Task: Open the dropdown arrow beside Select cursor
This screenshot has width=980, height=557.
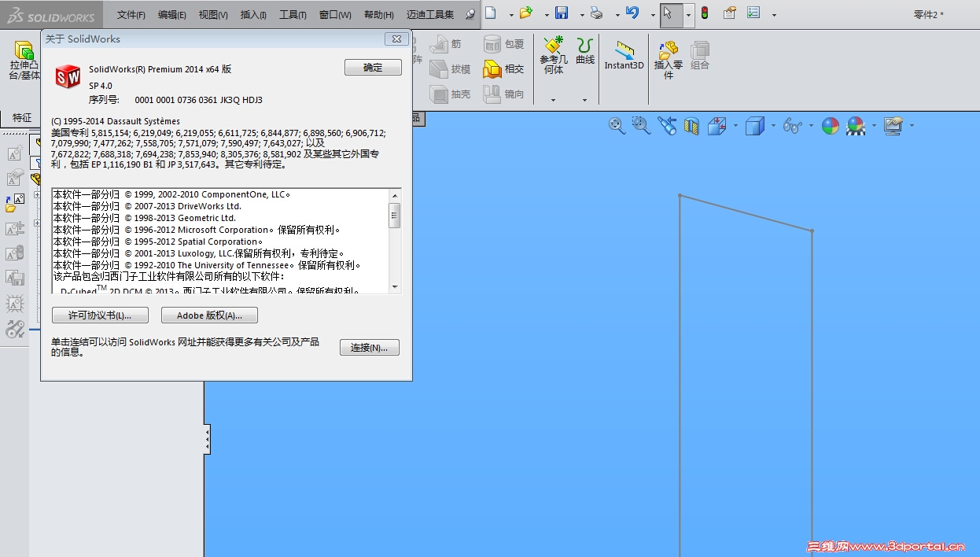Action: coord(688,14)
